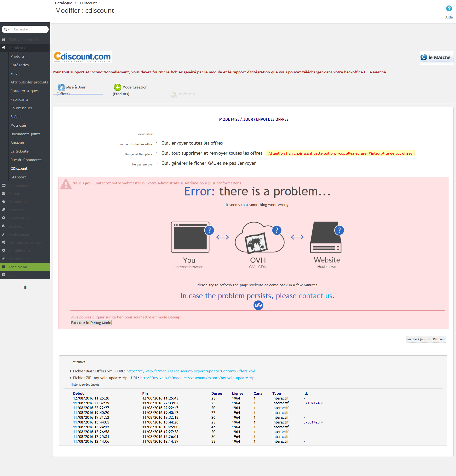Open send report ID 37107124
456x476 pixels.
click(x=311, y=403)
